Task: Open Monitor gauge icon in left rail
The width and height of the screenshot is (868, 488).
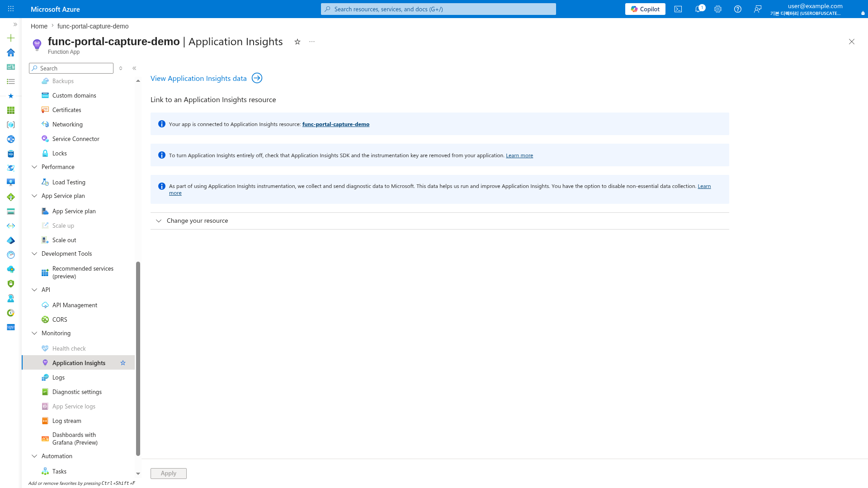Action: (x=11, y=255)
